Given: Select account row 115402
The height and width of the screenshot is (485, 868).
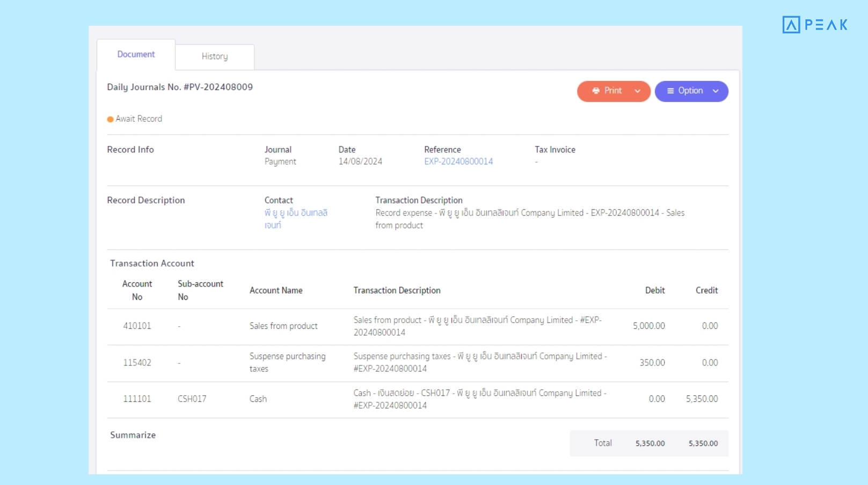Looking at the screenshot, I should click(x=137, y=363).
